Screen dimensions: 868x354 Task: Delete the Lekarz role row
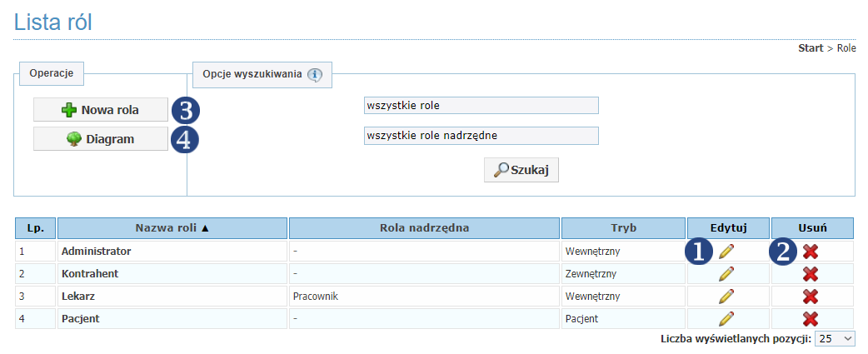(x=811, y=297)
